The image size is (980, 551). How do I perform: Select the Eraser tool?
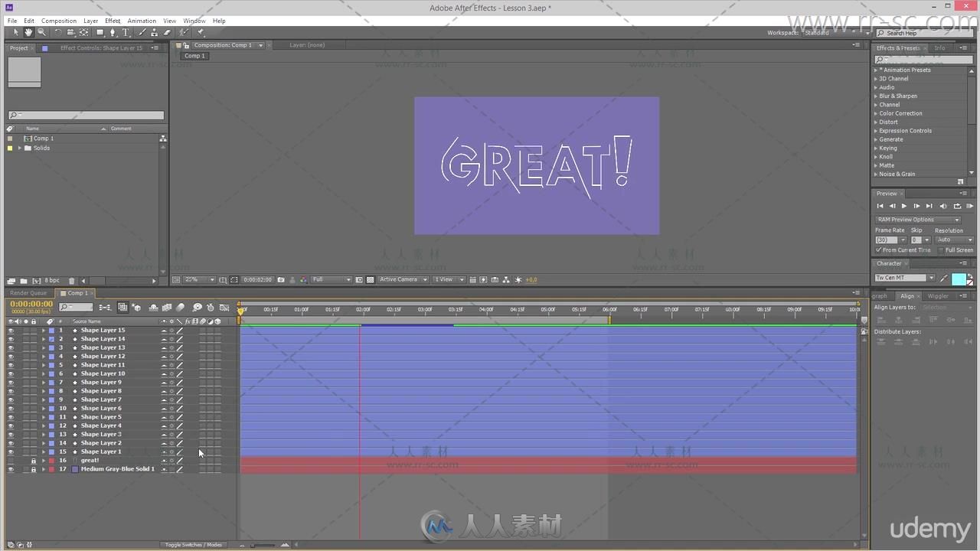coord(167,32)
